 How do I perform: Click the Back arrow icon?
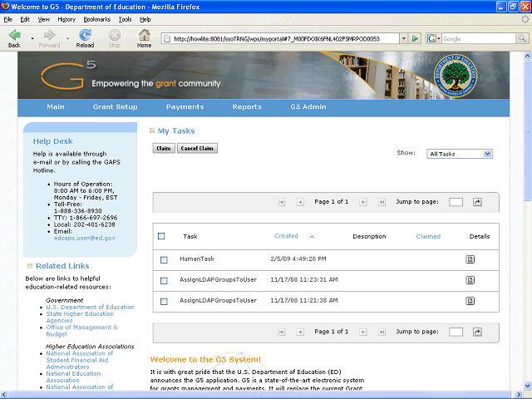14,35
